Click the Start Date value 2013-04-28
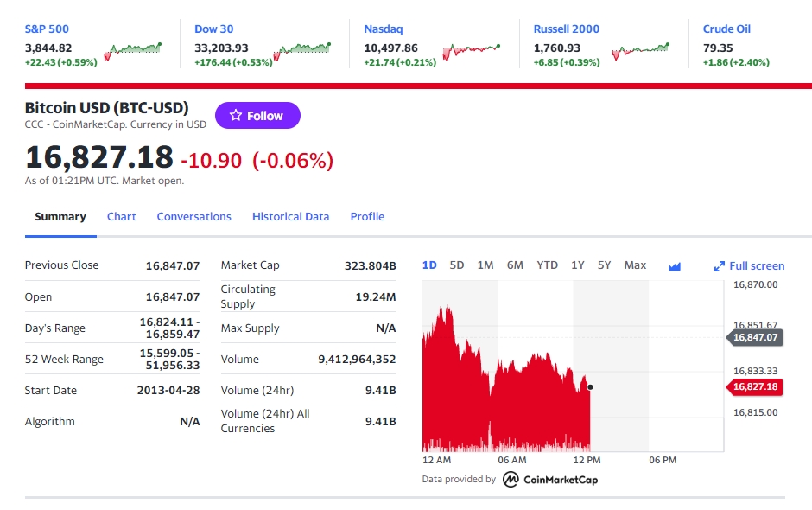The width and height of the screenshot is (812, 510). [x=168, y=390]
